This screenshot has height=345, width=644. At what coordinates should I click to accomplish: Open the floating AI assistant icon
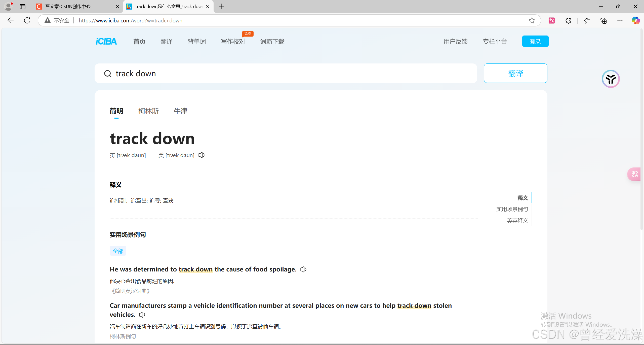611,79
